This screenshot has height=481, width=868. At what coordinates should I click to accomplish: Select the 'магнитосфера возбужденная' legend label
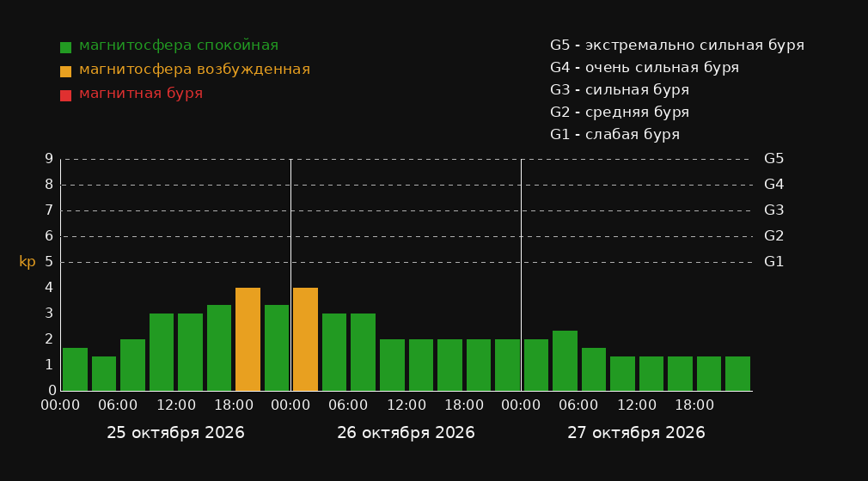pyautogui.click(x=194, y=70)
